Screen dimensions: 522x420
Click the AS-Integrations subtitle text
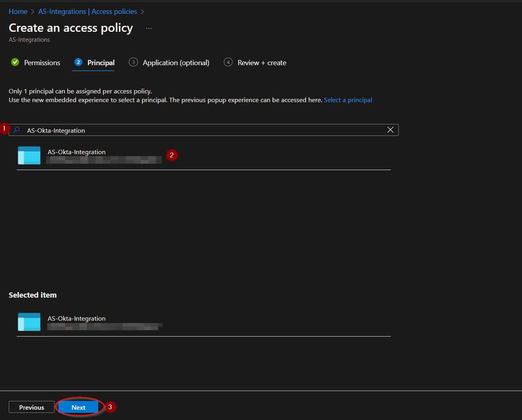29,40
